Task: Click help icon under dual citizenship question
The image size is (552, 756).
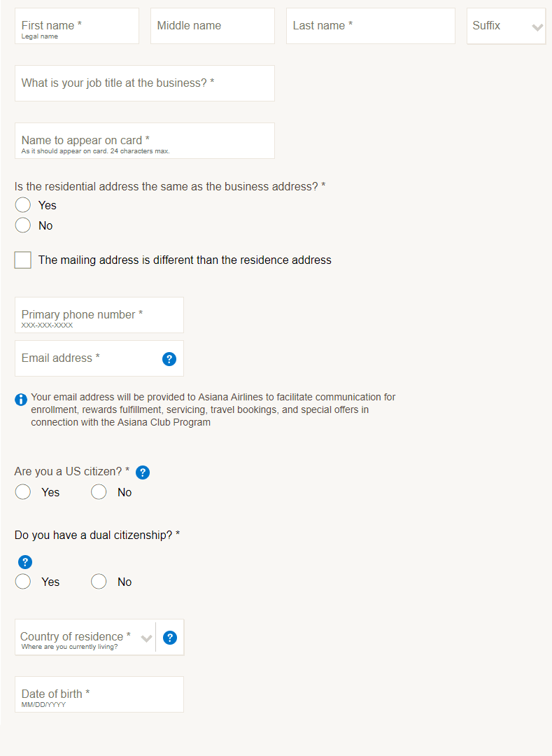Action: pyautogui.click(x=25, y=562)
